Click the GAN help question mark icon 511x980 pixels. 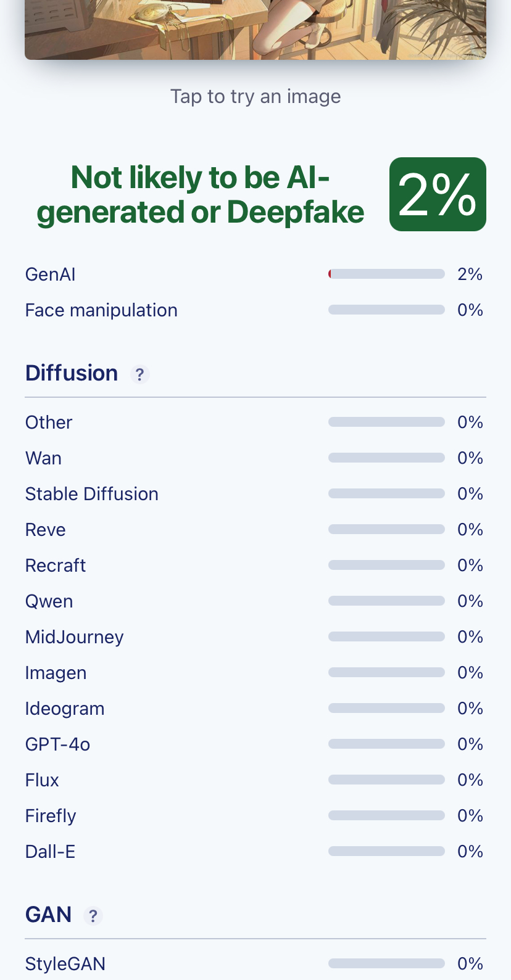click(93, 916)
